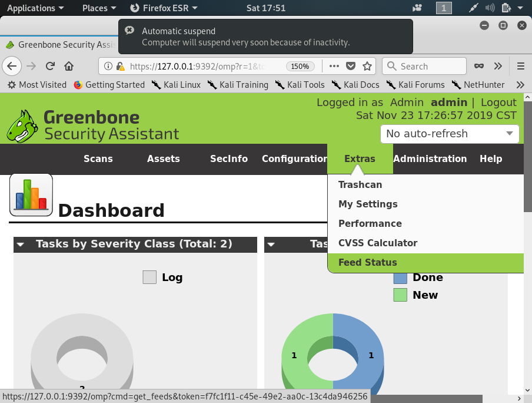The height and width of the screenshot is (403, 532).
Task: Open the Kali Tools bookmark
Action: tap(300, 85)
